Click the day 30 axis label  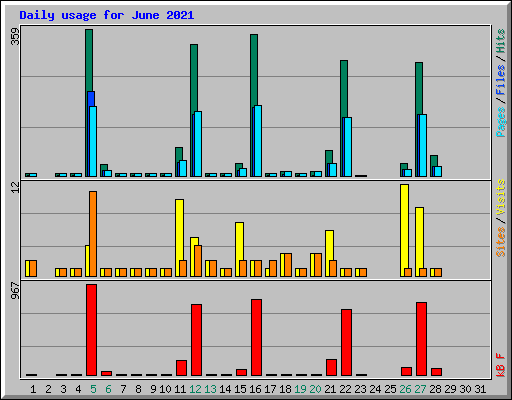tap(465, 389)
